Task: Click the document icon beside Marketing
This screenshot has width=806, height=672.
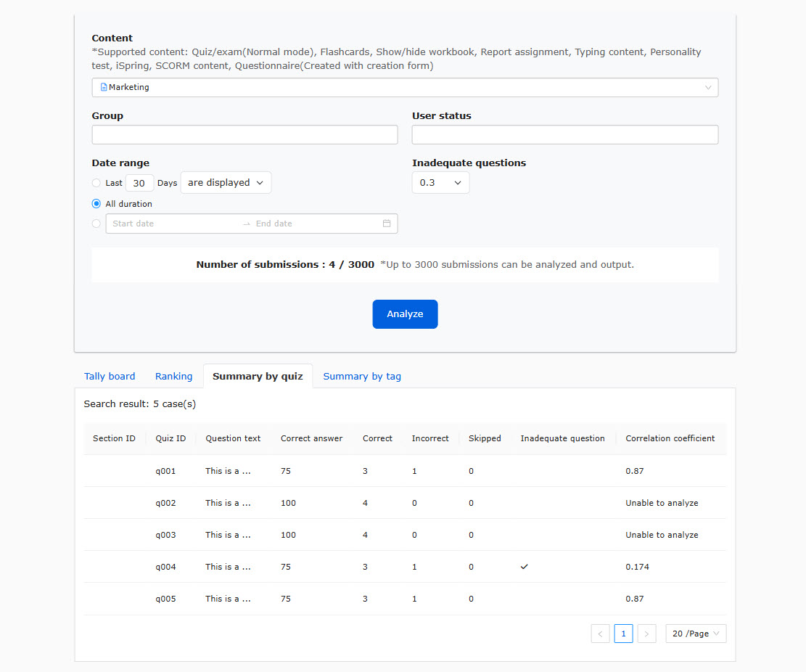Action: click(x=104, y=87)
